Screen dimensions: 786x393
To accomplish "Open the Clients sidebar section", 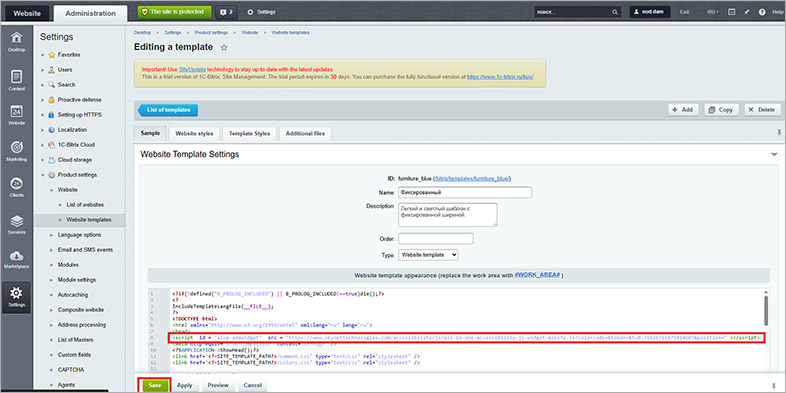I will coord(17,188).
